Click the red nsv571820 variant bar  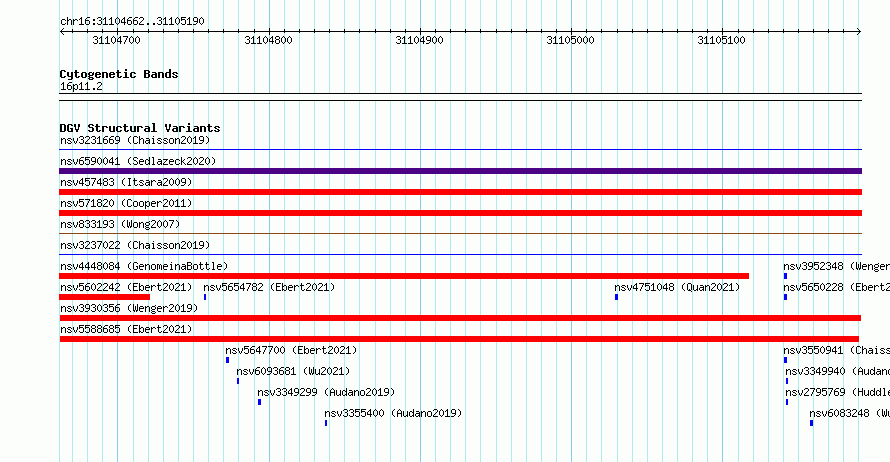tap(460, 213)
